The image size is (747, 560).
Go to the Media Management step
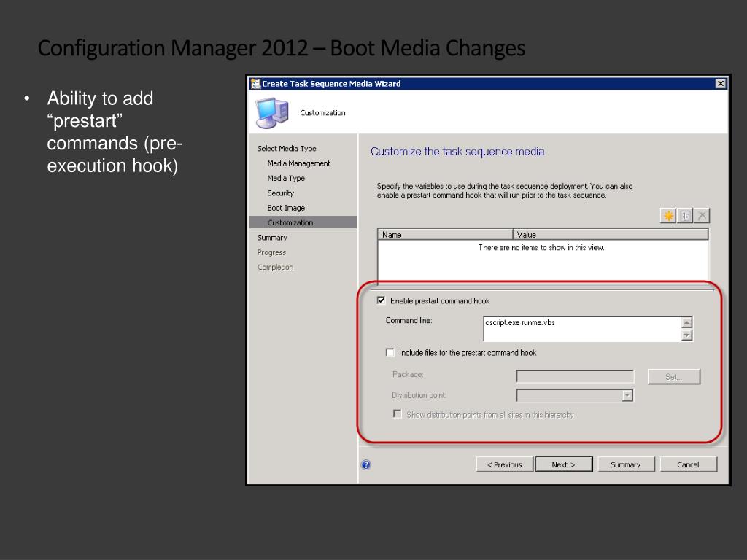click(298, 163)
